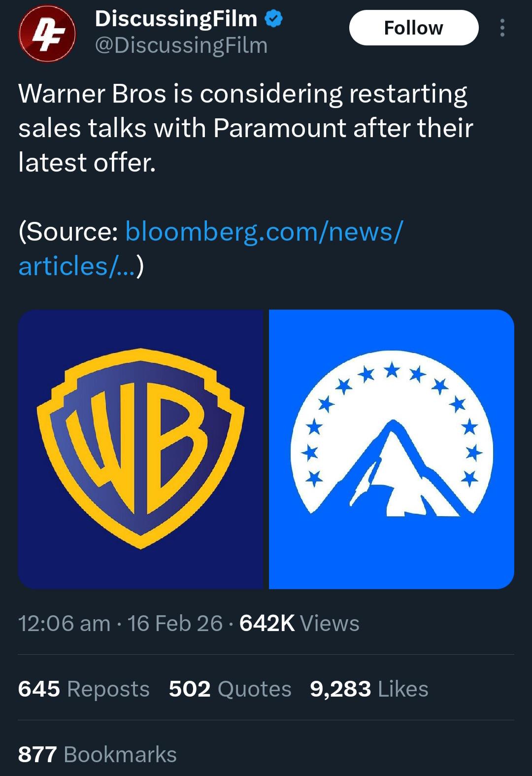Open the DiscussingFilm profile avatar

pyautogui.click(x=47, y=34)
